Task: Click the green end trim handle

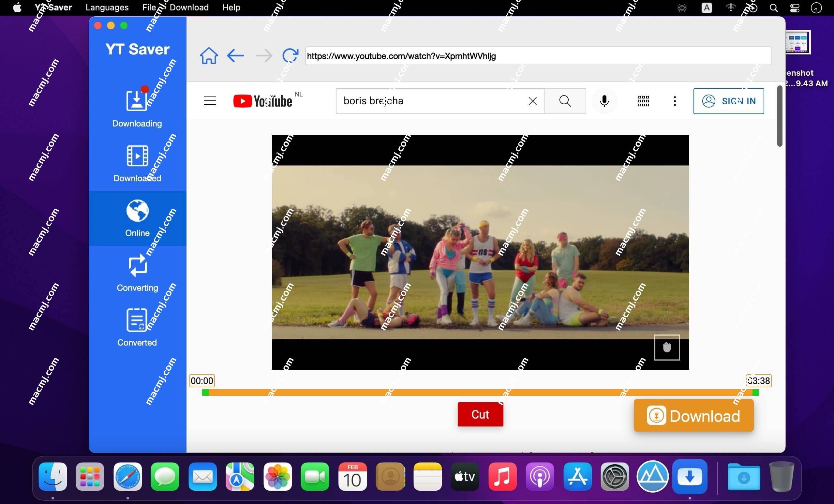Action: click(x=755, y=392)
